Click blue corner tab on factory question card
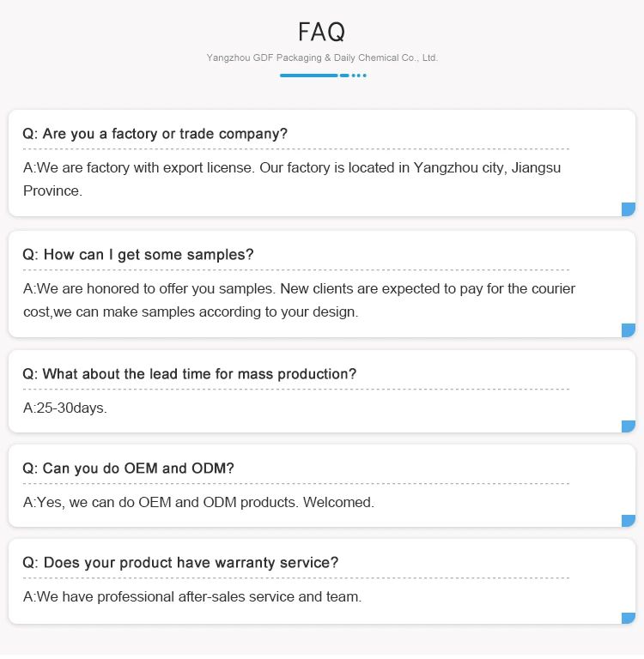 [x=629, y=209]
